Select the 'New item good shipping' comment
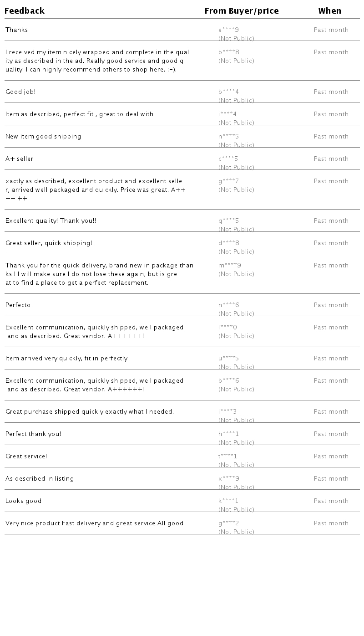Screen dimensions: 364x636 click(x=43, y=137)
